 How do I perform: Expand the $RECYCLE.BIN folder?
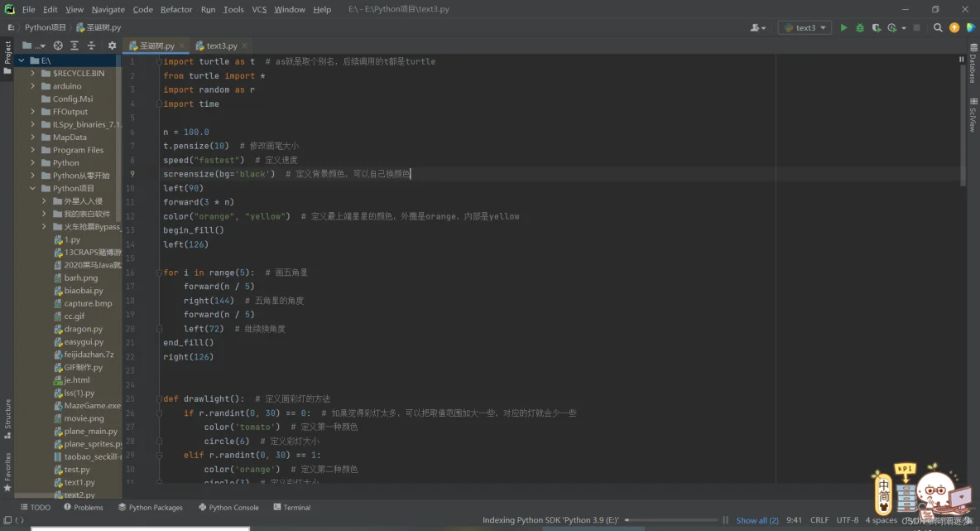tap(33, 73)
